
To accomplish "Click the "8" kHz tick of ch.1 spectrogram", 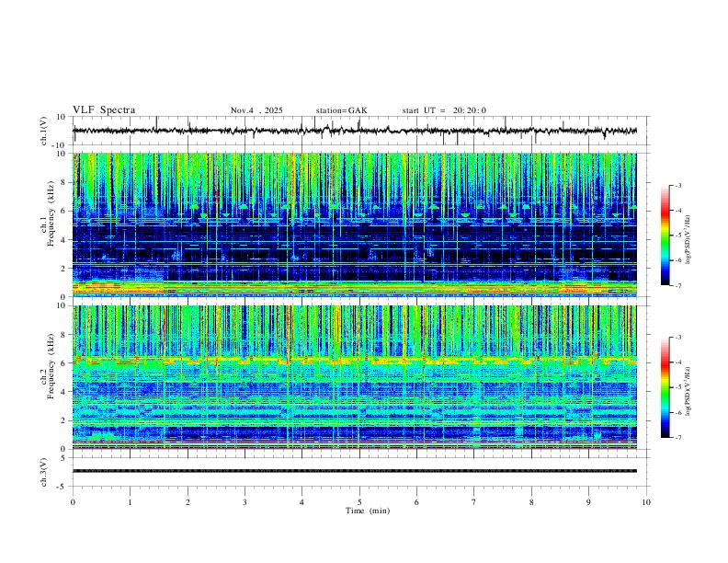I will click(63, 182).
